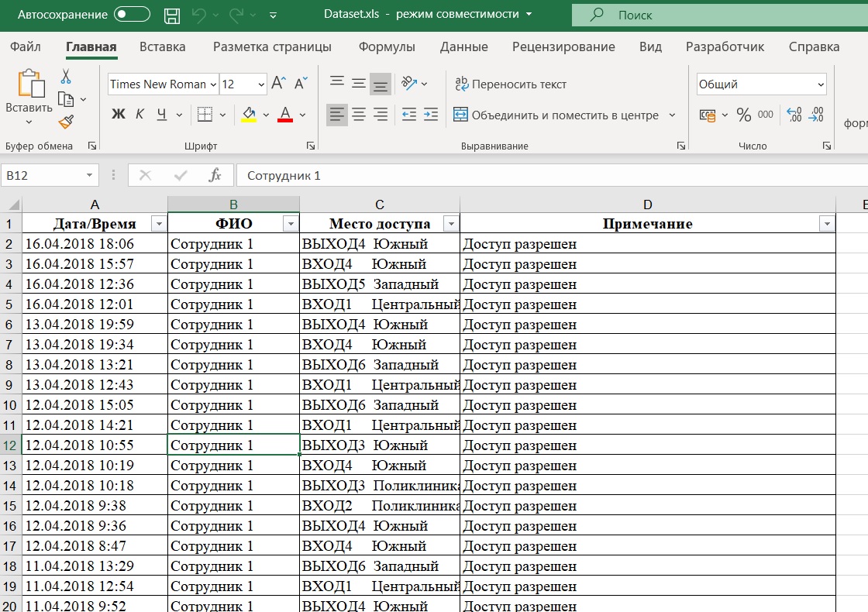Image resolution: width=868 pixels, height=612 pixels.
Task: Open the Общий number format dropdown
Action: click(821, 84)
